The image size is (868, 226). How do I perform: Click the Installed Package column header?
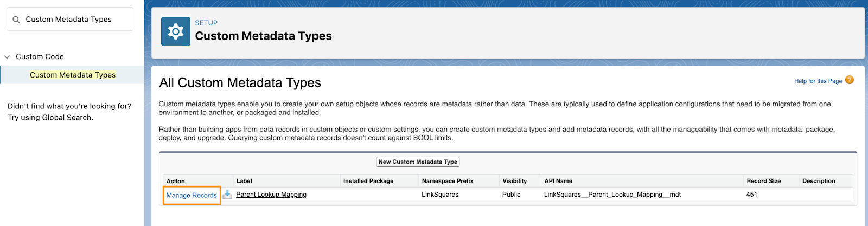(368, 181)
